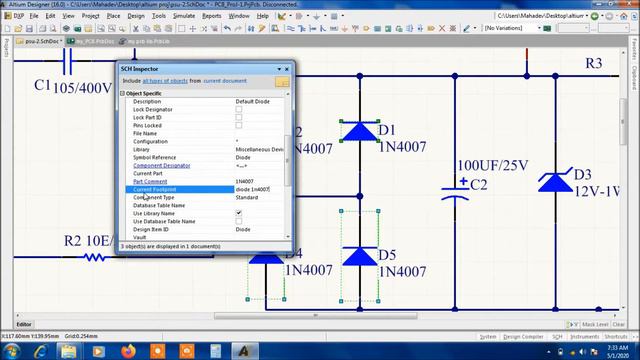Viewport: 640px width, 360px height.
Task: Select the Place Net Label tool
Action: (x=334, y=29)
